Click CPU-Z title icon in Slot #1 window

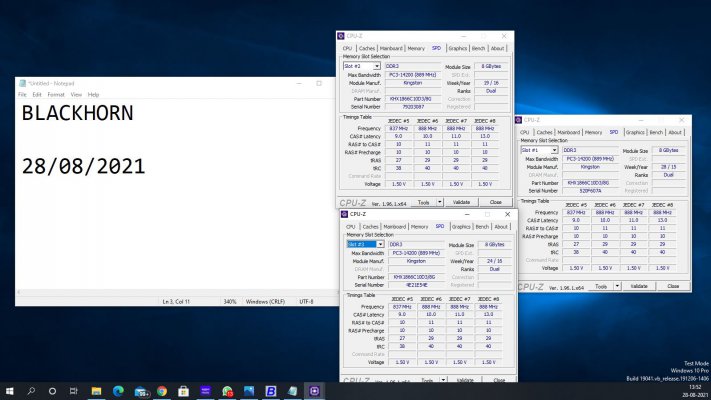pyautogui.click(x=519, y=120)
